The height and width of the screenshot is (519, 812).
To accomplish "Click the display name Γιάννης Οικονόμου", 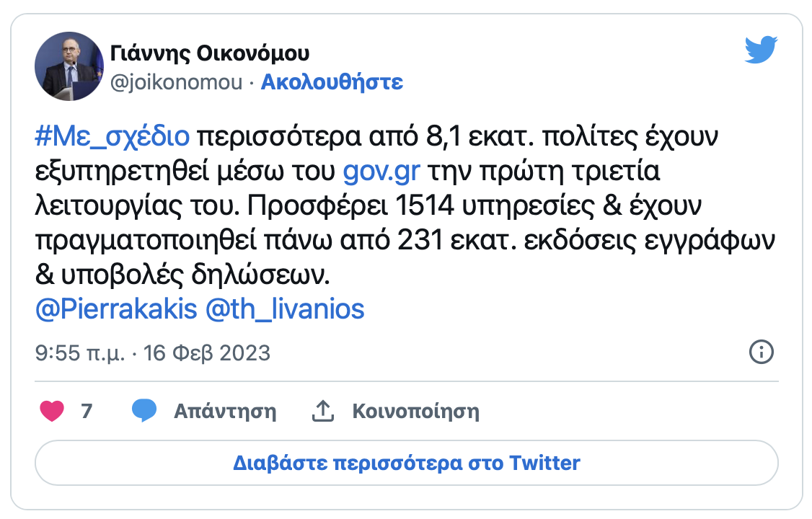I will 211,53.
